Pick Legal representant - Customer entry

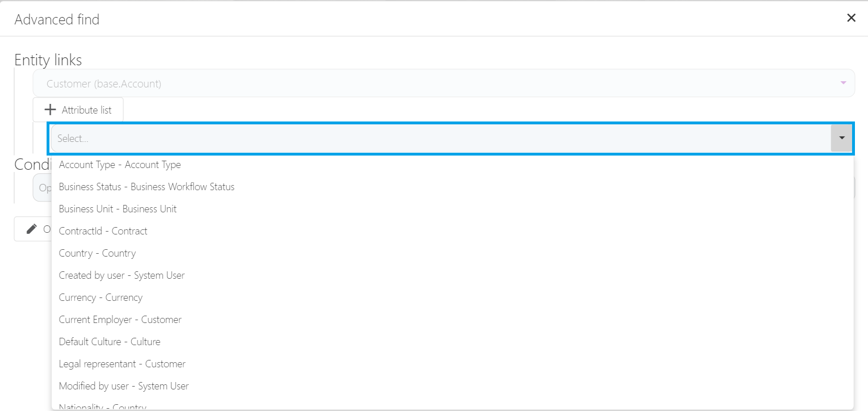click(x=122, y=364)
